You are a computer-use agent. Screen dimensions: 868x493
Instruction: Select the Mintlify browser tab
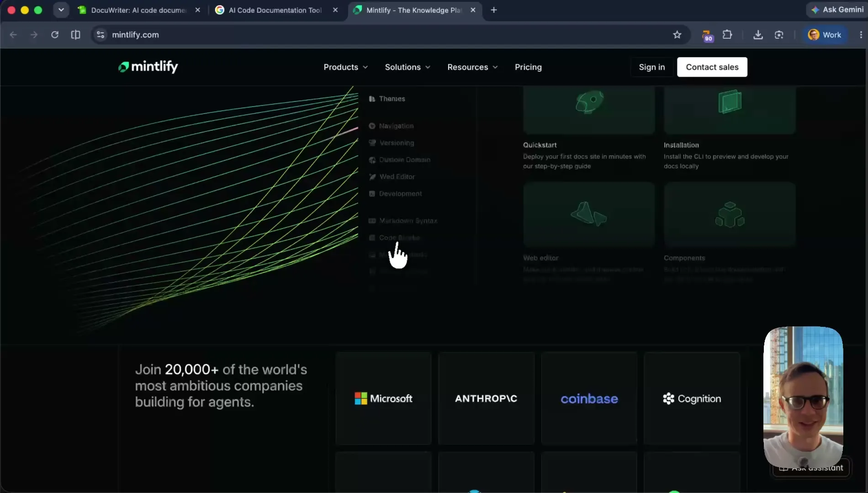(x=414, y=10)
